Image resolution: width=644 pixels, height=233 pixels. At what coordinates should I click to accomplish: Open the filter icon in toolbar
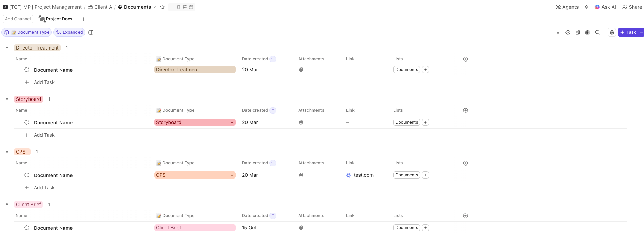pos(558,32)
